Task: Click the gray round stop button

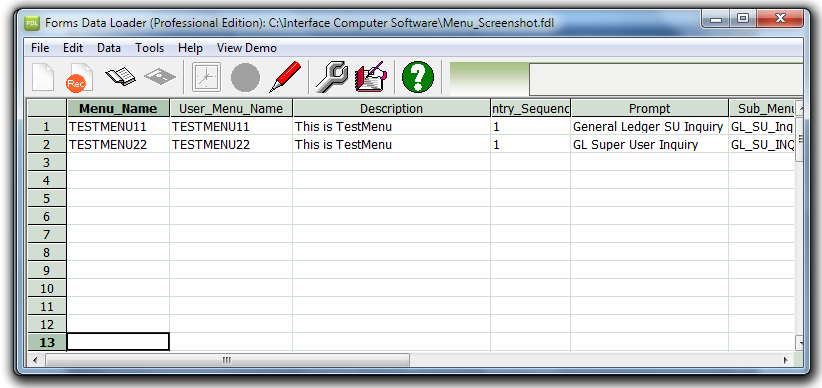Action: point(245,78)
